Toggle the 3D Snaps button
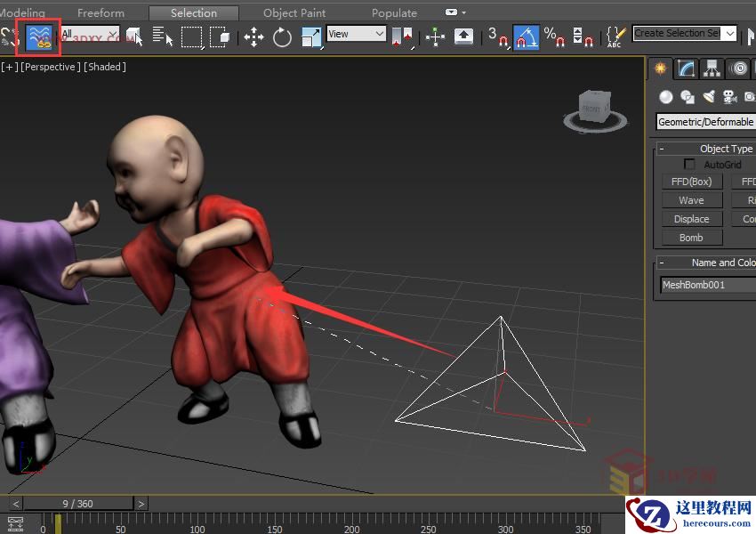The width and height of the screenshot is (756, 534). tap(498, 36)
